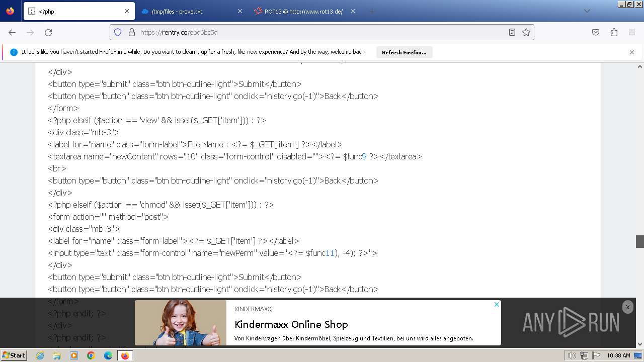Select the '<?php' tab
This screenshot has height=362, width=644.
pos(79,11)
